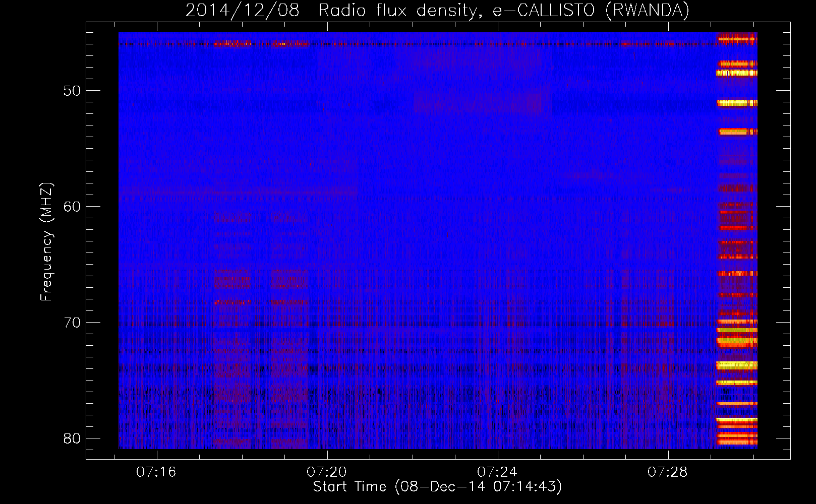Click the 07:28 time tick label

(668, 472)
